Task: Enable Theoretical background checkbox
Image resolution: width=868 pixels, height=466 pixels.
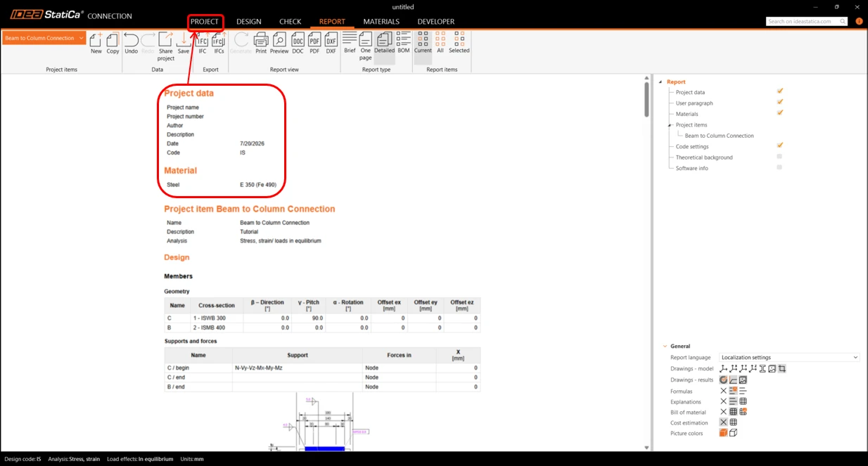Action: [779, 157]
